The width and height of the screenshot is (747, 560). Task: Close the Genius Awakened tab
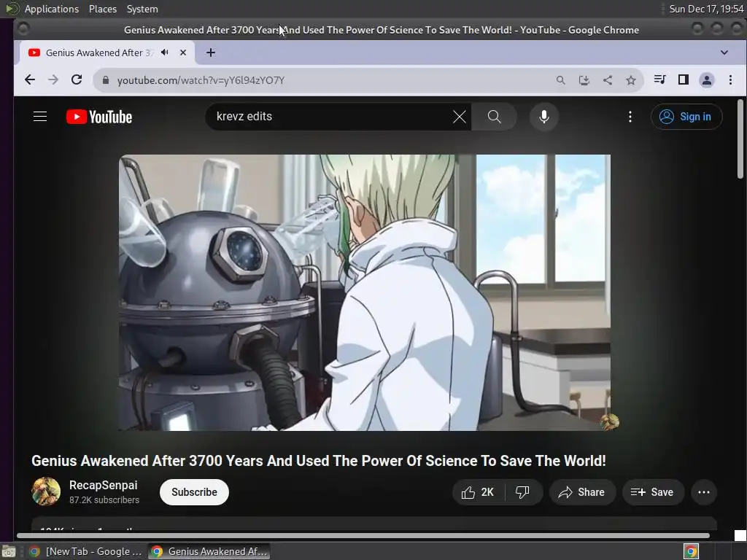click(x=183, y=52)
